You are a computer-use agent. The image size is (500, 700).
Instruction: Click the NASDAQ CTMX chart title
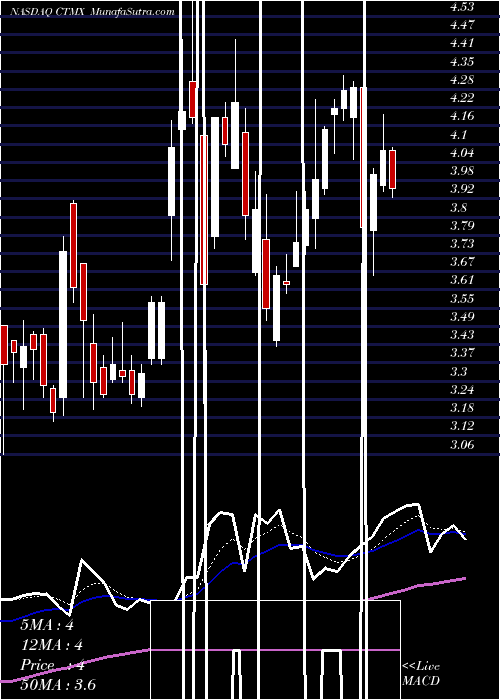93,12
